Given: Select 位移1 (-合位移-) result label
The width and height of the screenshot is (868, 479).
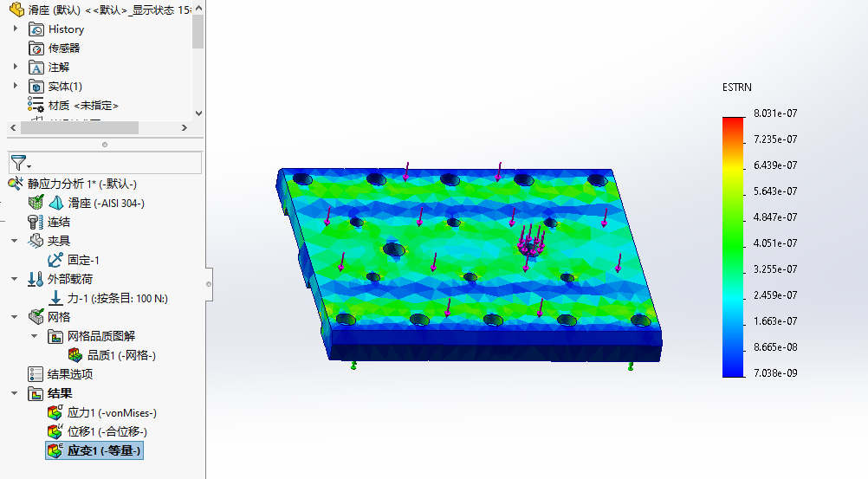Looking at the screenshot, I should (107, 432).
